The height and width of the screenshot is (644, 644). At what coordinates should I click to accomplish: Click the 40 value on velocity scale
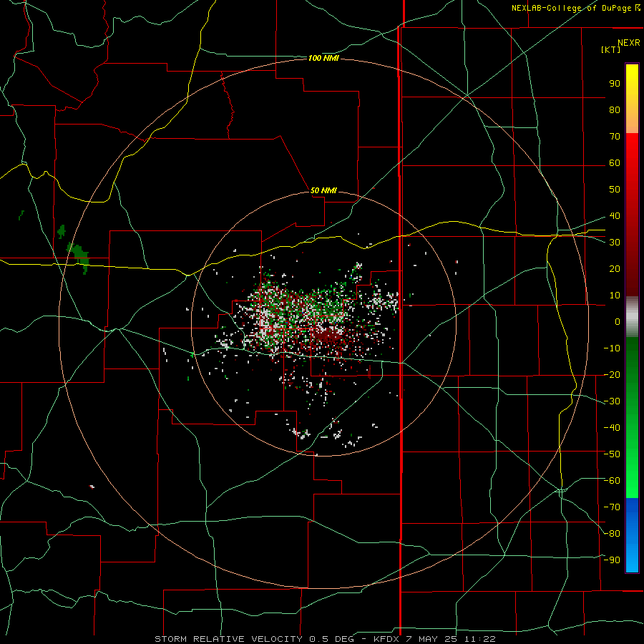click(x=615, y=215)
